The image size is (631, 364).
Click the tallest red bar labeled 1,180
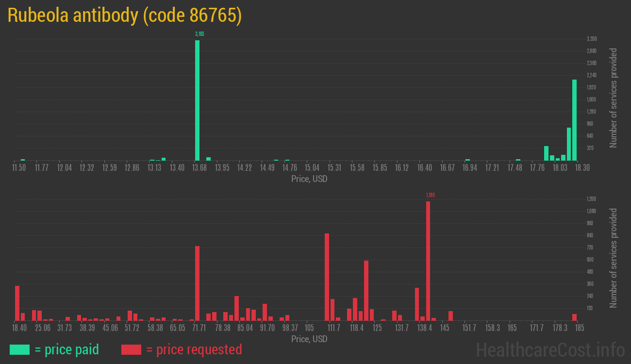tap(428, 261)
